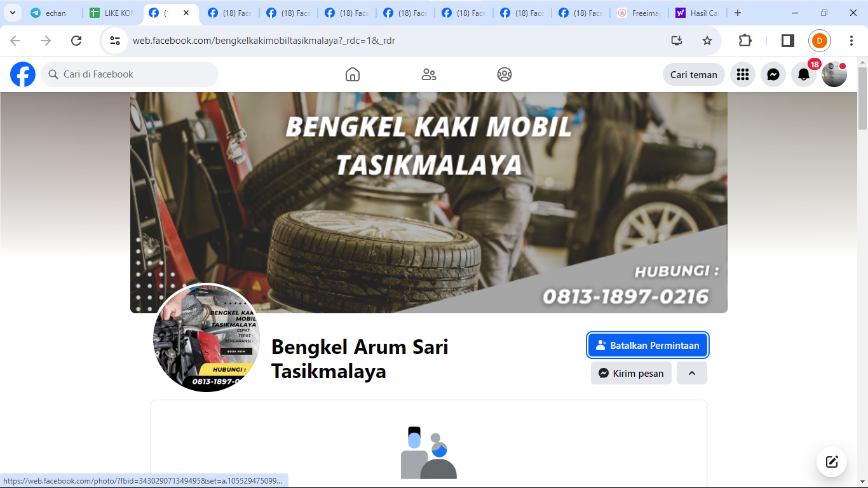868x488 pixels.
Task: Go to the Facebook Home feed icon
Action: point(353,74)
